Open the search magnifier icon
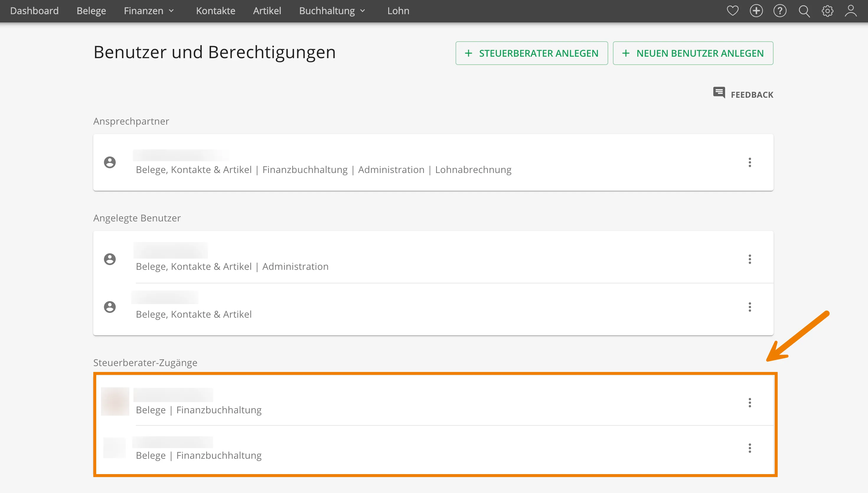Screen dimensions: 868x493 tap(804, 11)
